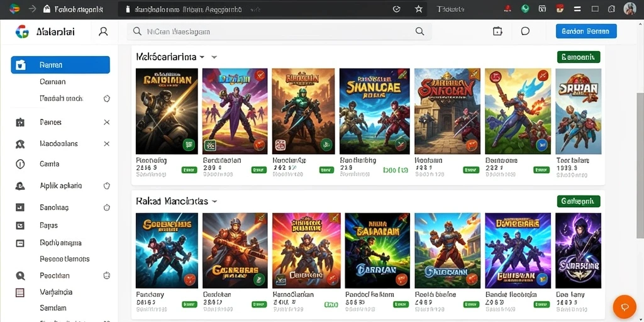Click the calendar icon in header
The image size is (644, 322).
[497, 31]
